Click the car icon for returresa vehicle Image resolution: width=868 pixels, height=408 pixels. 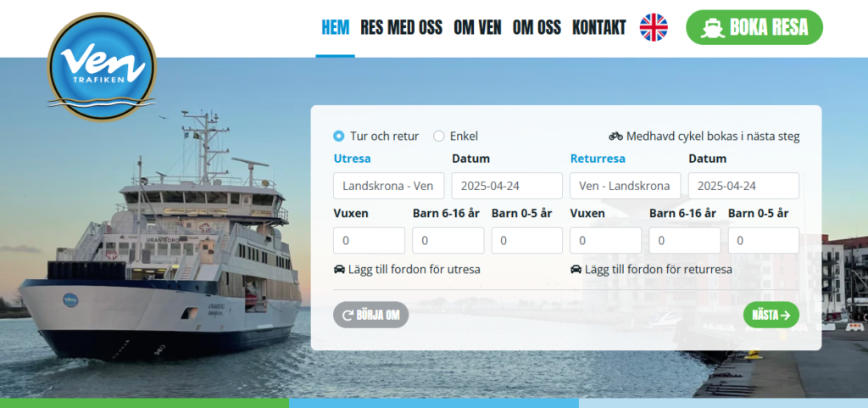click(x=576, y=270)
